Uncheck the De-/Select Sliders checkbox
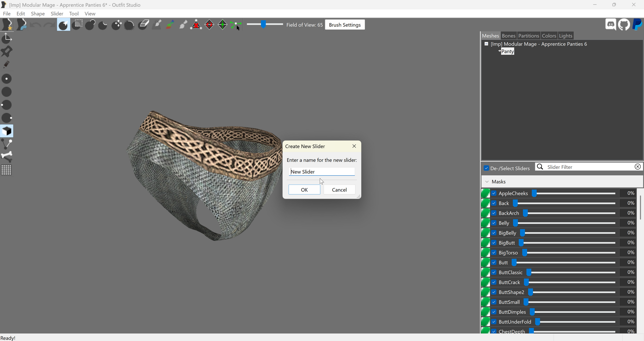Image resolution: width=644 pixels, height=341 pixels. coord(486,168)
